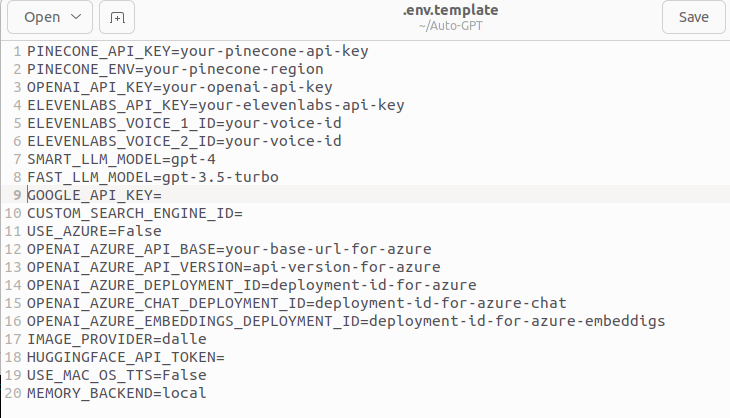This screenshot has width=730, height=418.
Task: Create a new document tab
Action: click(118, 17)
